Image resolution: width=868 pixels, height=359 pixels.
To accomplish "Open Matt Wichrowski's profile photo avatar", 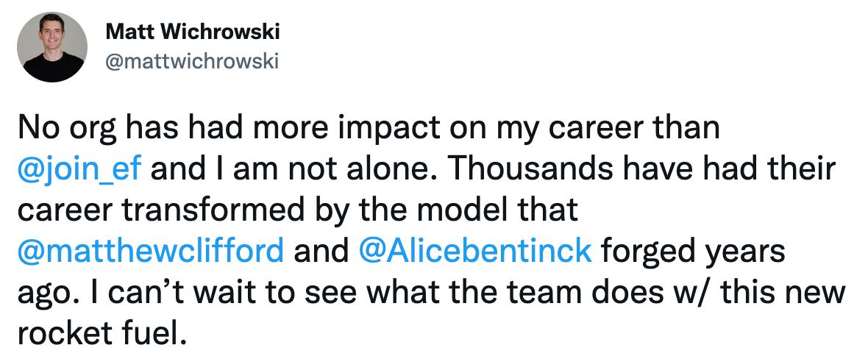I will [x=53, y=48].
